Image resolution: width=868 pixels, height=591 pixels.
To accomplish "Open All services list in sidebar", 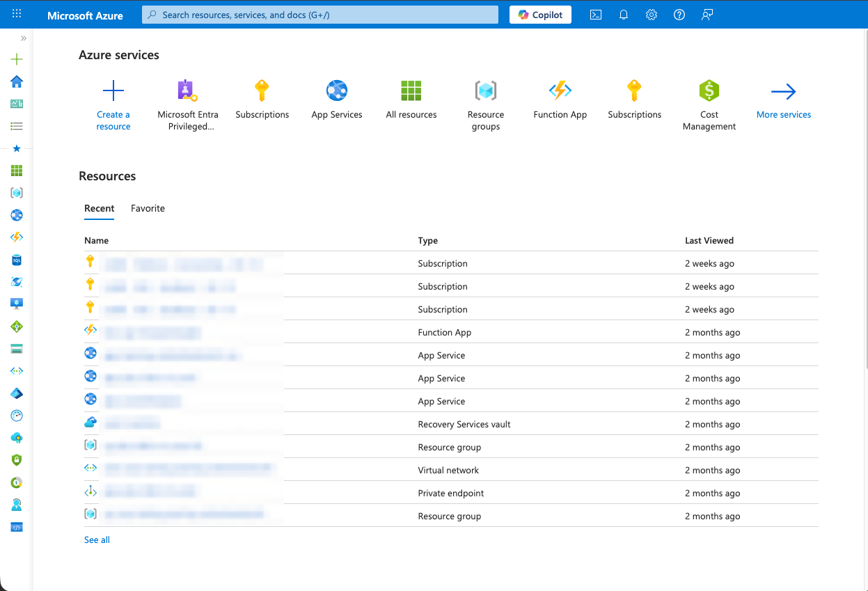I will [x=17, y=126].
